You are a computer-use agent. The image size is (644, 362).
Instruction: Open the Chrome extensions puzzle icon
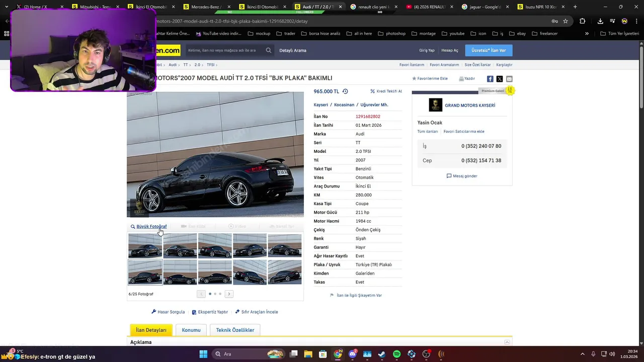coord(583,21)
